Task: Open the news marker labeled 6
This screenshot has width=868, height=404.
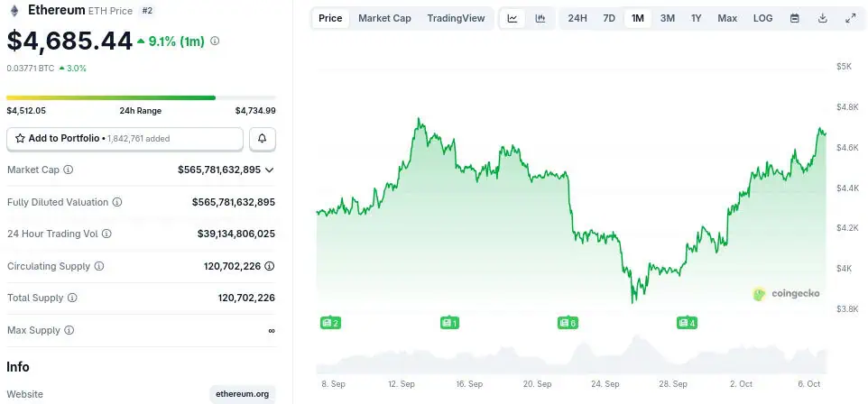Action: click(568, 322)
